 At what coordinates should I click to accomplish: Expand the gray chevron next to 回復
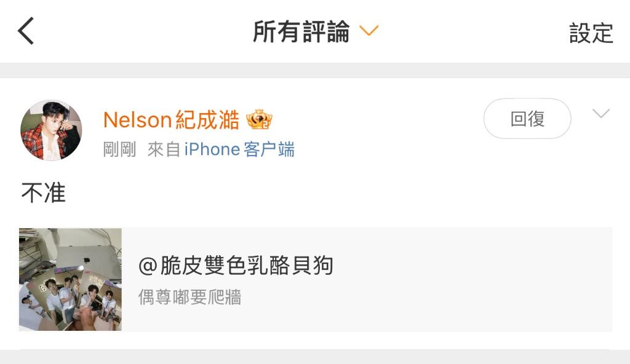(601, 113)
